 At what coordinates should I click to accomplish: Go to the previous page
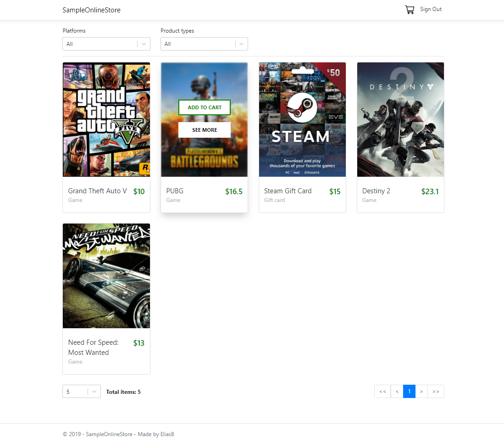pos(397,392)
